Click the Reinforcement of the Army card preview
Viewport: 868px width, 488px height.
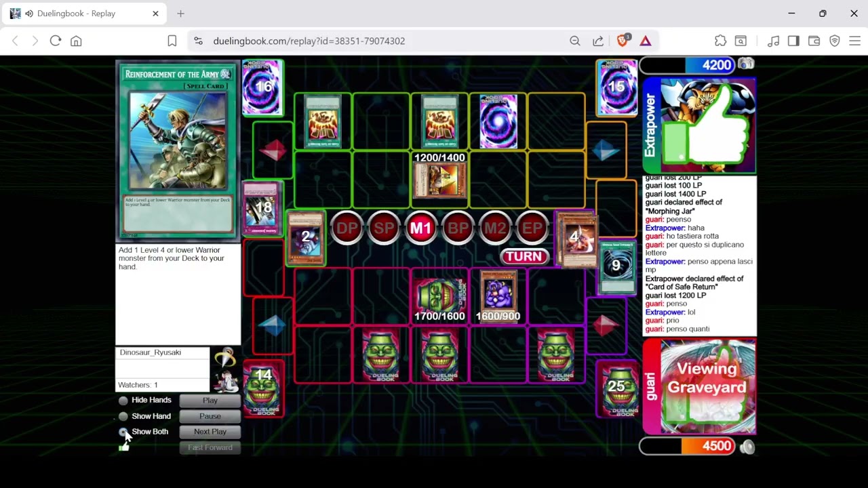tap(178, 150)
